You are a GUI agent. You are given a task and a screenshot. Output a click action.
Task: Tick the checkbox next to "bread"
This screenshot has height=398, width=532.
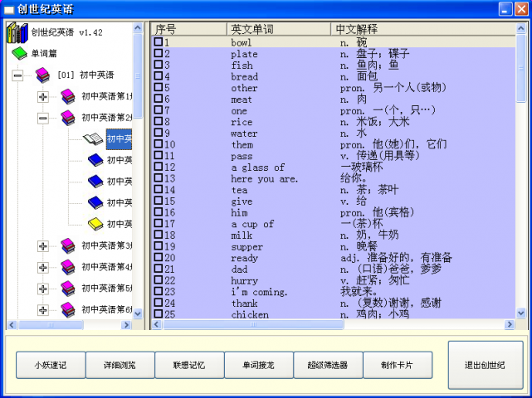point(158,76)
